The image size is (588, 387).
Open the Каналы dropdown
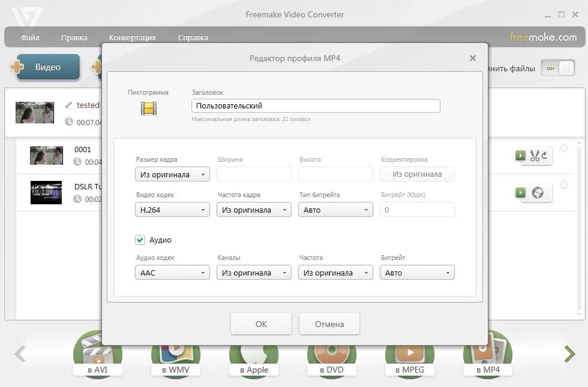coord(254,273)
